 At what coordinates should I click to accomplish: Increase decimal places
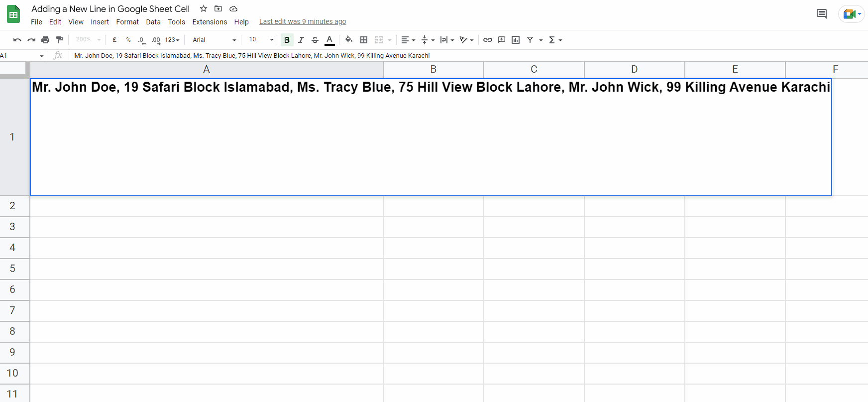coord(156,40)
